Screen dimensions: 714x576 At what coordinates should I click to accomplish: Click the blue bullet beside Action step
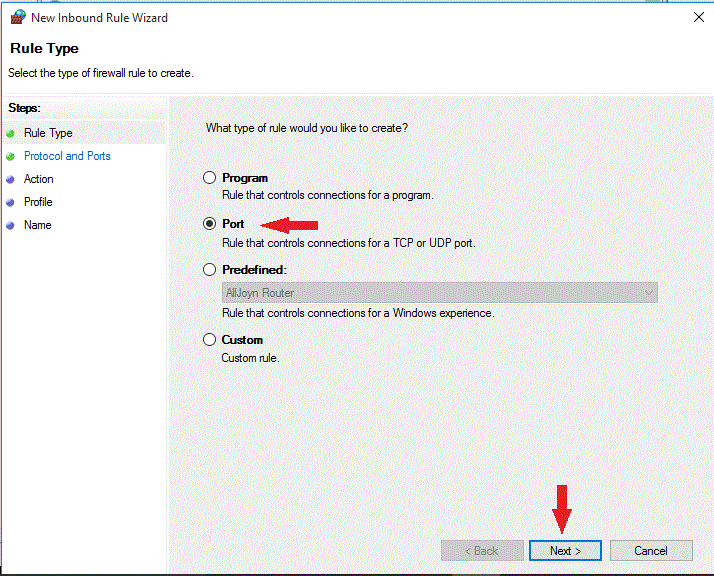pyautogui.click(x=11, y=179)
